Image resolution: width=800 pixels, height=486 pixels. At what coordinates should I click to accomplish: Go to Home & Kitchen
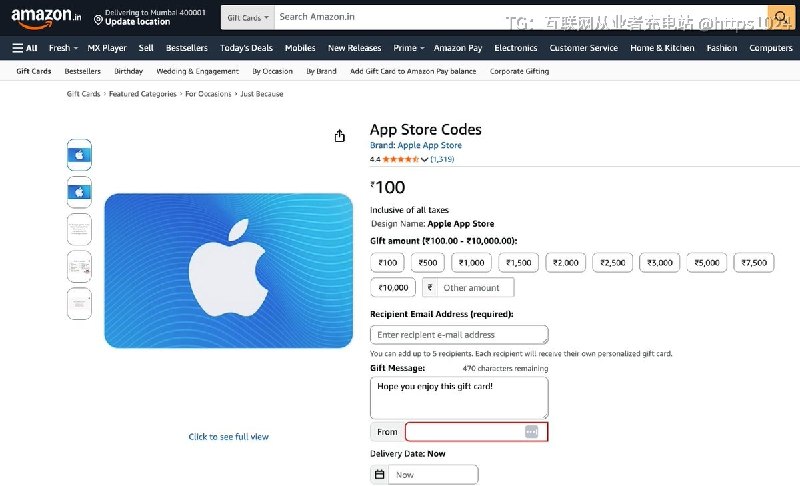point(662,48)
